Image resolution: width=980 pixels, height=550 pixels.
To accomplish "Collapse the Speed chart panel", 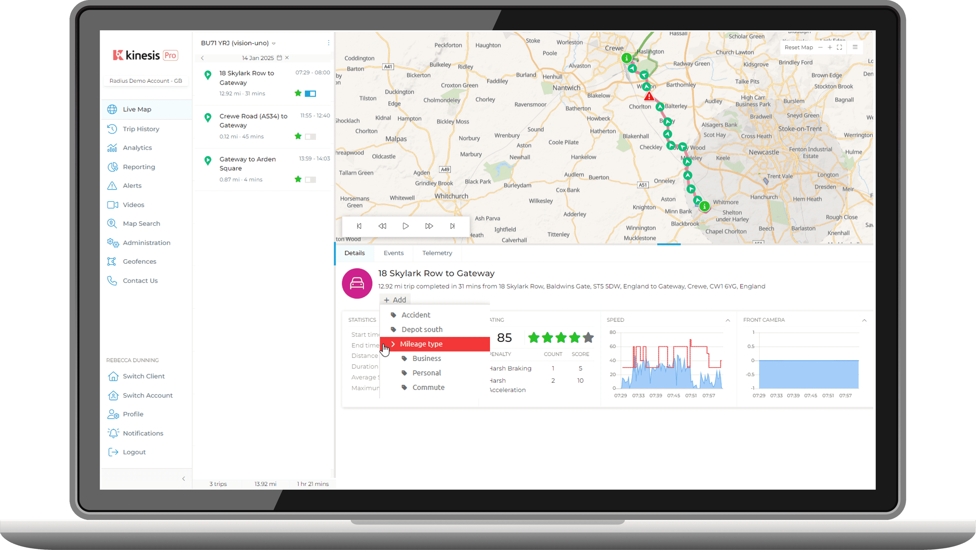I will [728, 321].
